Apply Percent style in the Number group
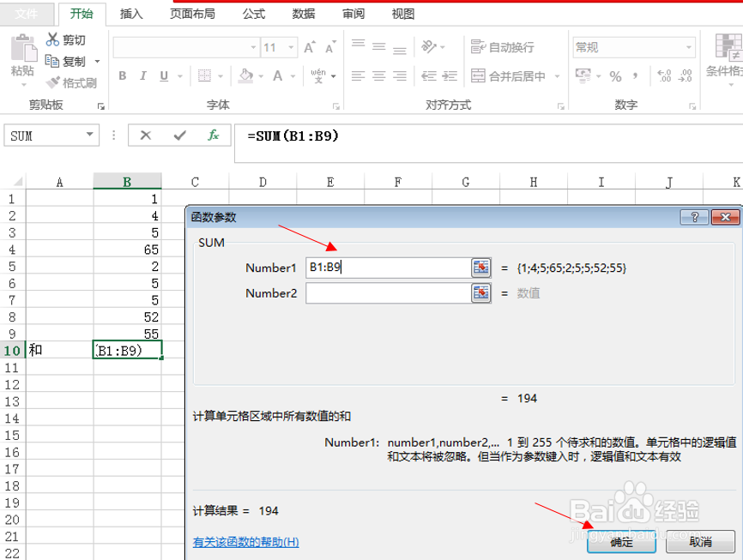 [614, 75]
